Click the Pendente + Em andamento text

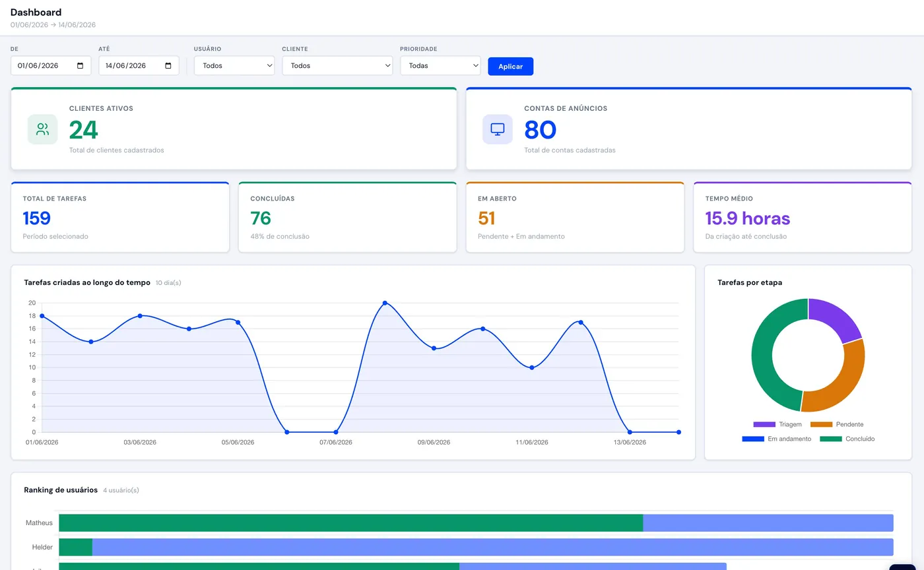[521, 236]
